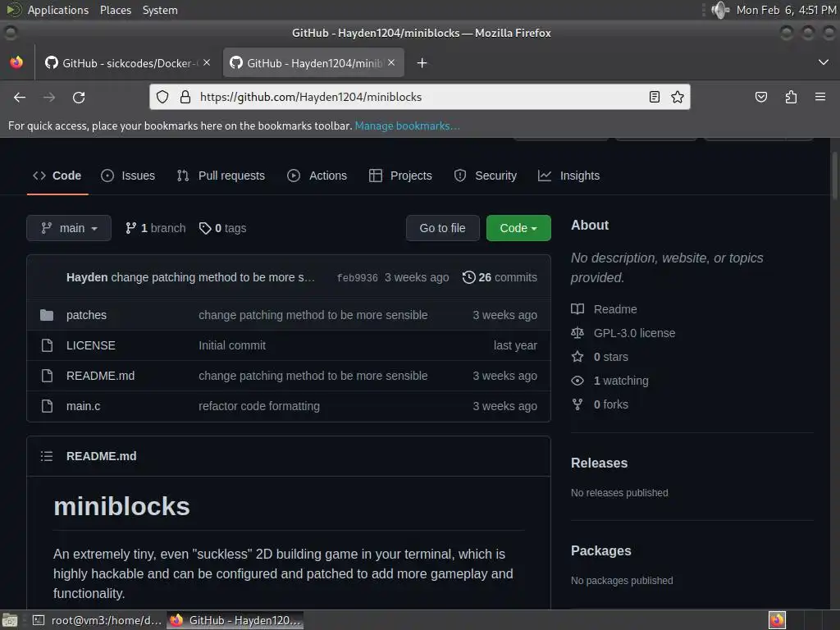
Task: Close the sickcodes Docker tab
Action: [x=207, y=62]
